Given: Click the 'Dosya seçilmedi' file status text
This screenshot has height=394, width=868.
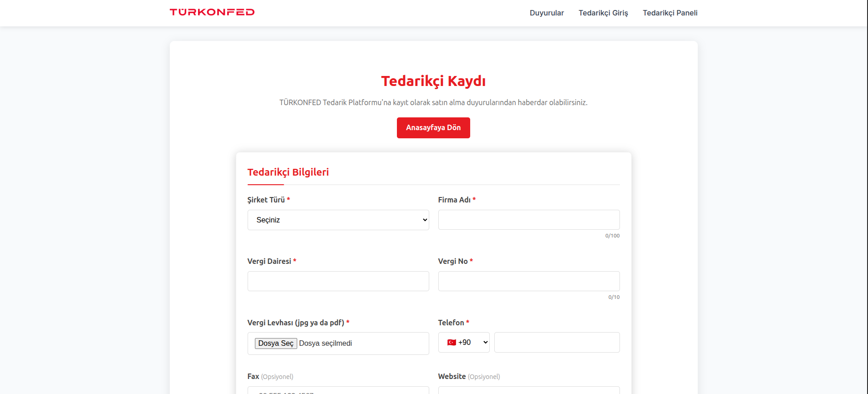Looking at the screenshot, I should point(325,343).
